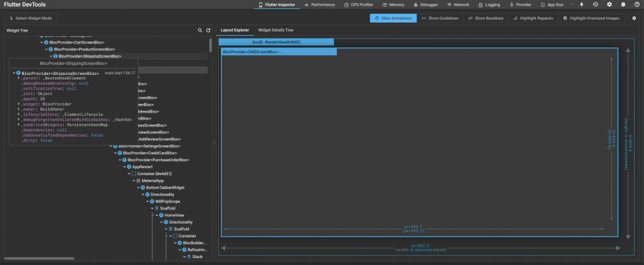Toggle Slow Animations
This screenshot has width=644, height=265.
(393, 18)
